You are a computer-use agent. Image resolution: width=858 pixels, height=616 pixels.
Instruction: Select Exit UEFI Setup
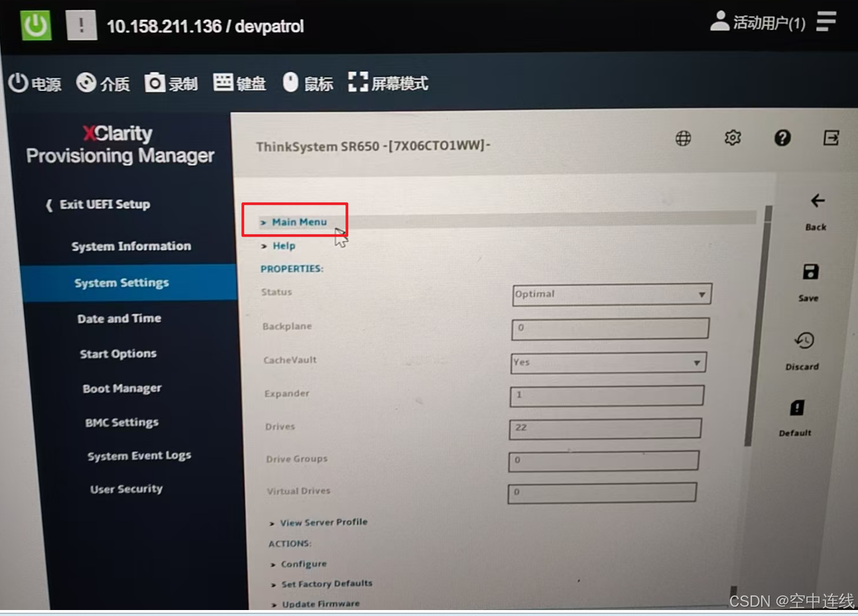(x=98, y=204)
